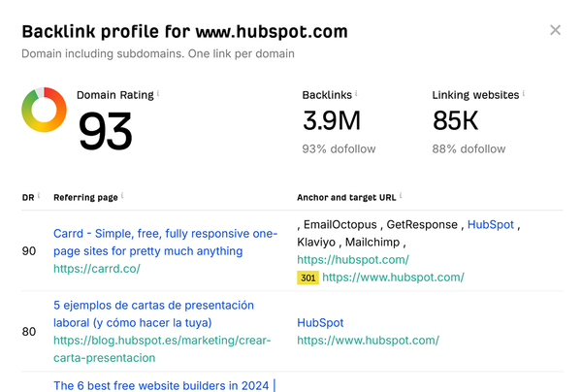Click the 93% dofollow text
Screen dimensions: 582x392
pyautogui.click(x=339, y=149)
